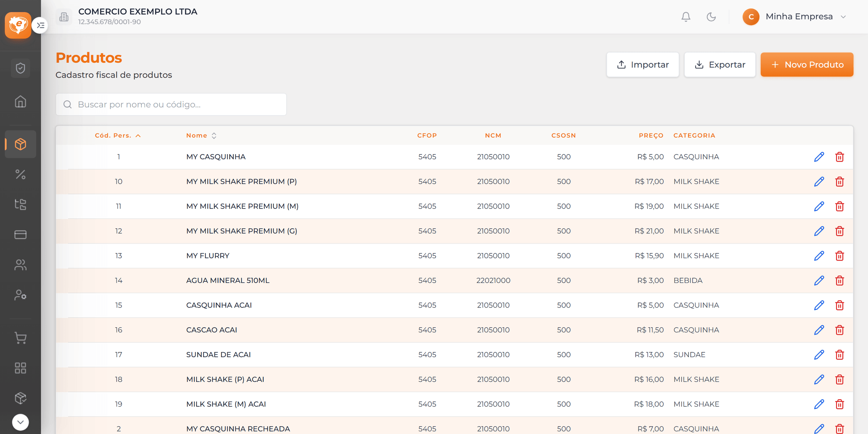Edit the CASCAO ACAI product
The height and width of the screenshot is (434, 868).
click(x=819, y=330)
